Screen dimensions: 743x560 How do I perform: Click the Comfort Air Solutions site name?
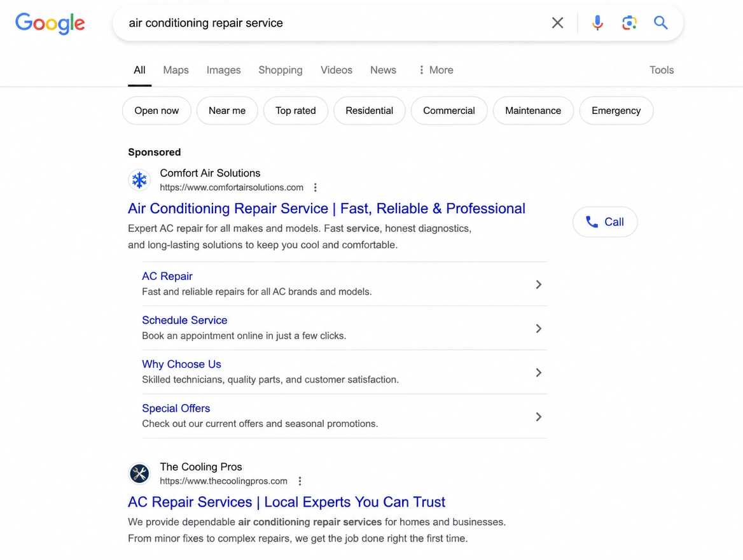(x=210, y=173)
